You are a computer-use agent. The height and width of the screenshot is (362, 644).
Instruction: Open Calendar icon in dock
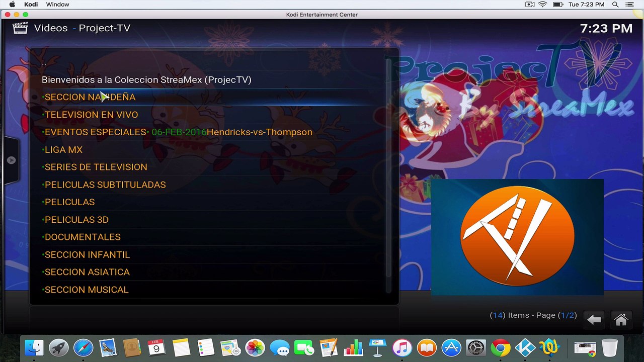156,347
